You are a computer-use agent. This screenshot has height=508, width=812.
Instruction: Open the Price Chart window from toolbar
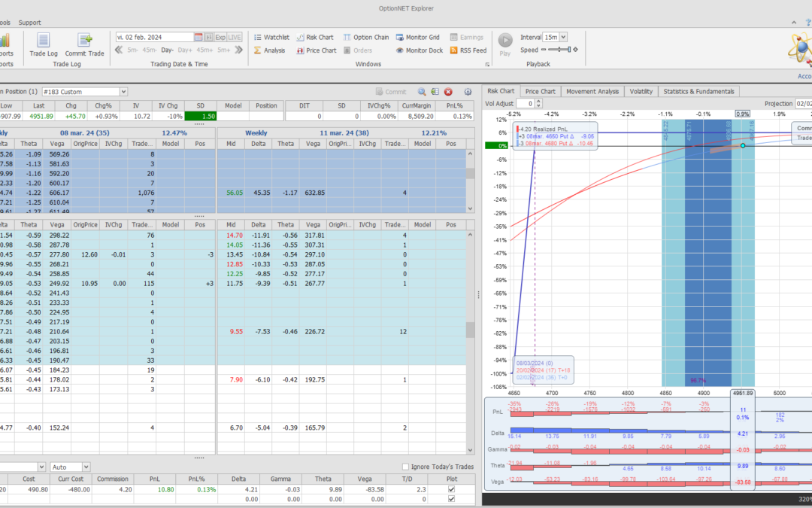(x=317, y=50)
